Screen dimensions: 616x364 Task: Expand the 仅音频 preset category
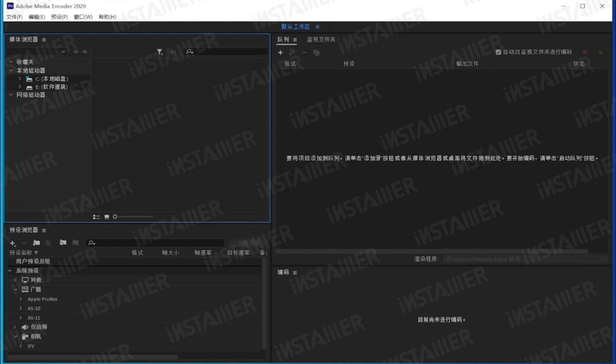coord(15,327)
